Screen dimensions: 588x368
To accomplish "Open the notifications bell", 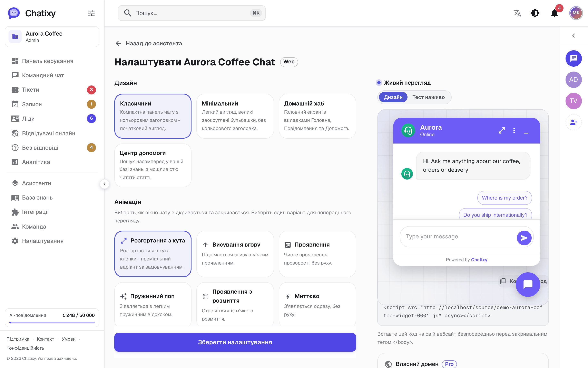I will click(x=555, y=13).
